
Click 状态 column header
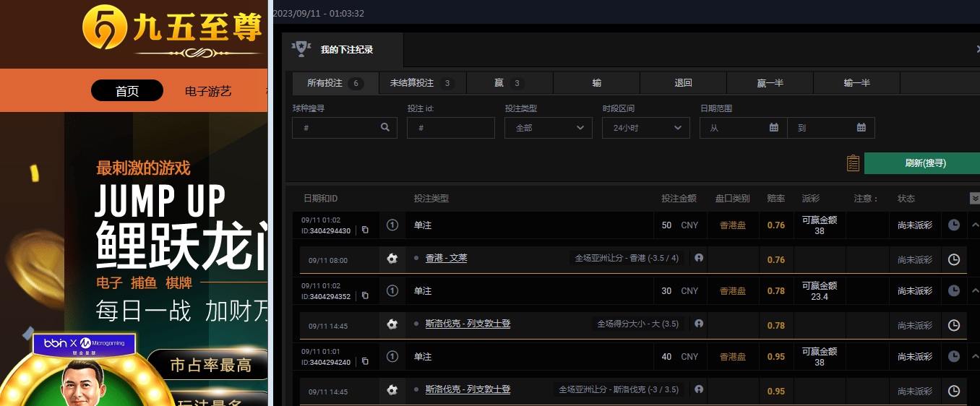click(x=906, y=199)
